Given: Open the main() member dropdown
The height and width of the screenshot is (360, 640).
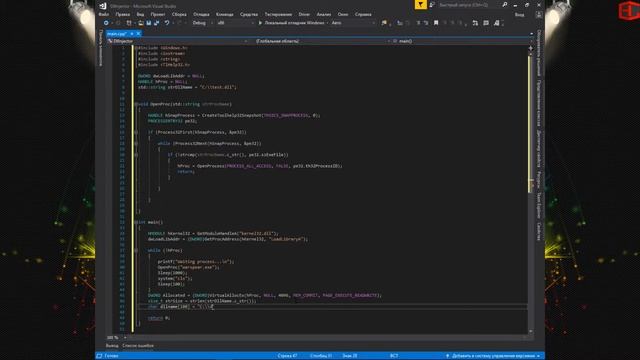Looking at the screenshot, I should pos(460,41).
